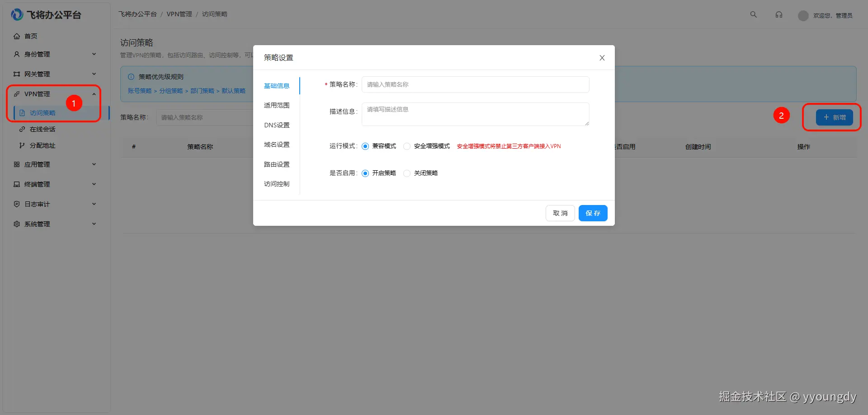Viewport: 868px width, 415px height.
Task: Click the 新增 button
Action: tap(835, 117)
